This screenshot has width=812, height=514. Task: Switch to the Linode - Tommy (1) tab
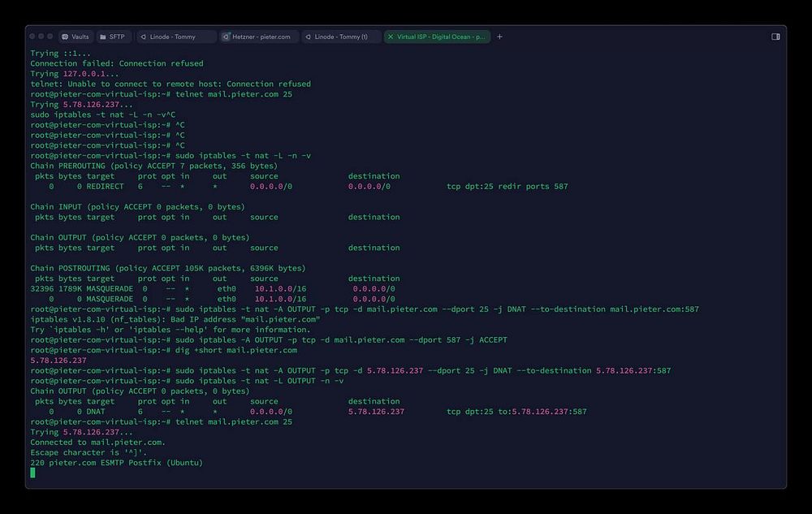click(341, 37)
